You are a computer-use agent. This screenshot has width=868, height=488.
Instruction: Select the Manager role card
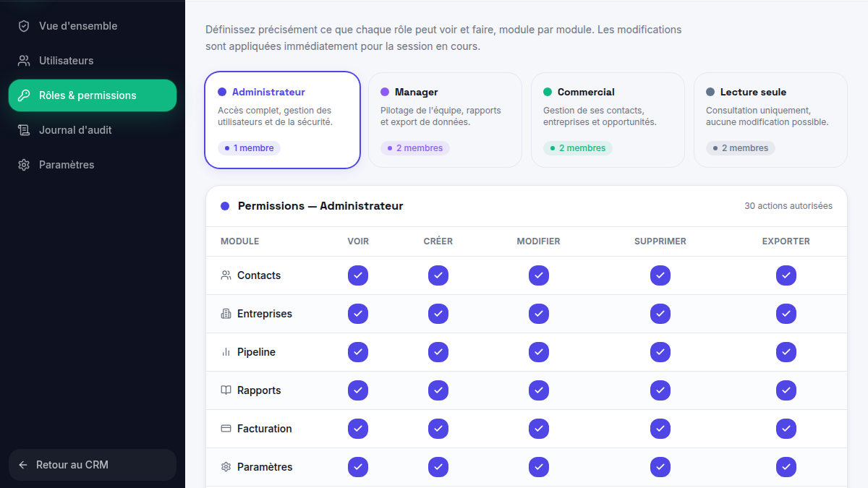(445, 120)
